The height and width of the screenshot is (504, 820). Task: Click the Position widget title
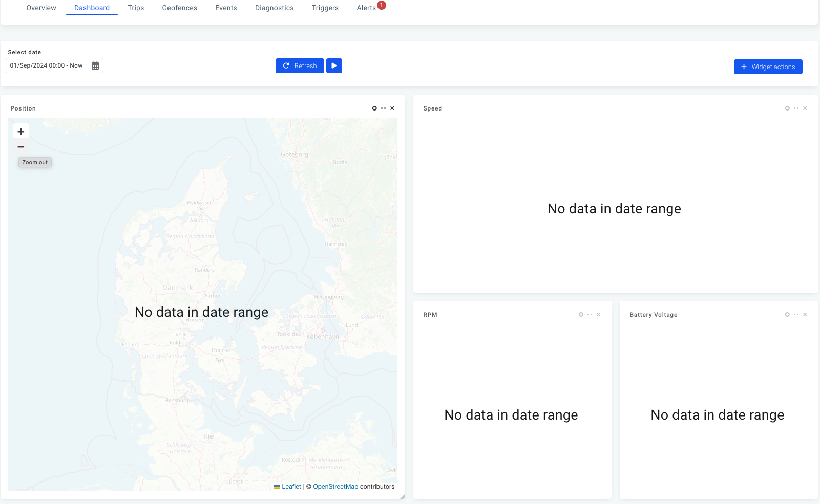23,108
